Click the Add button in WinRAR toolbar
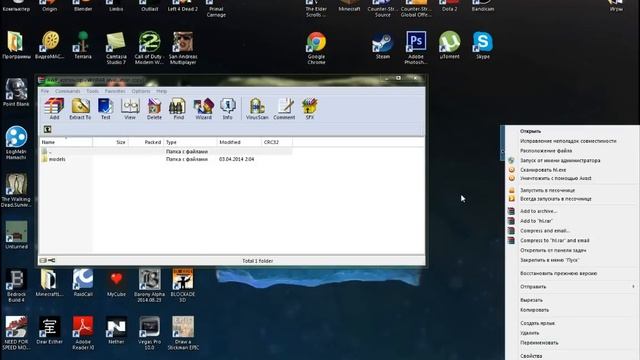Image resolution: width=640 pixels, height=360 pixels. tap(54, 109)
